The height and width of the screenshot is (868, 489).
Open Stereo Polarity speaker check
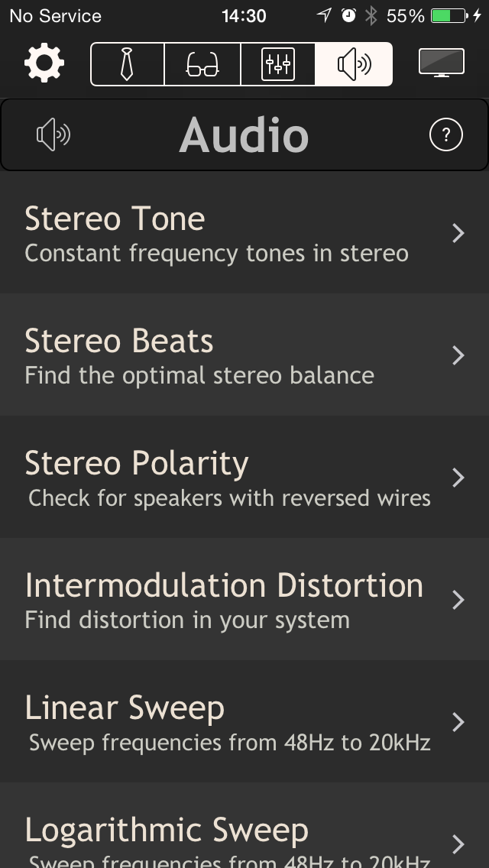[x=244, y=478]
